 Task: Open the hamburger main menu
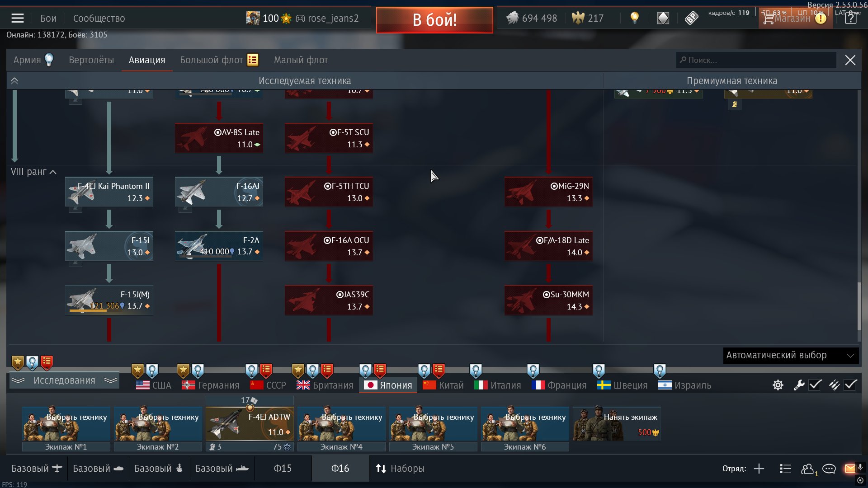(18, 19)
